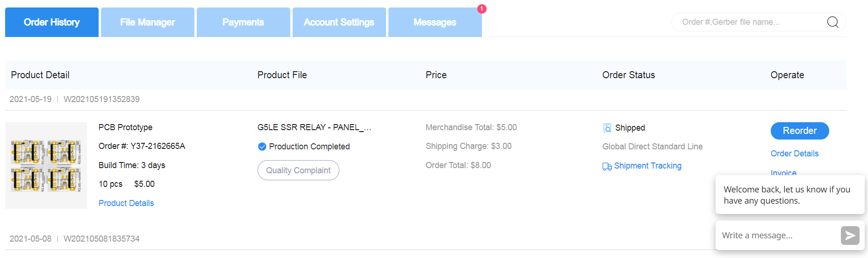Click the Messages notification badge

pyautogui.click(x=482, y=9)
